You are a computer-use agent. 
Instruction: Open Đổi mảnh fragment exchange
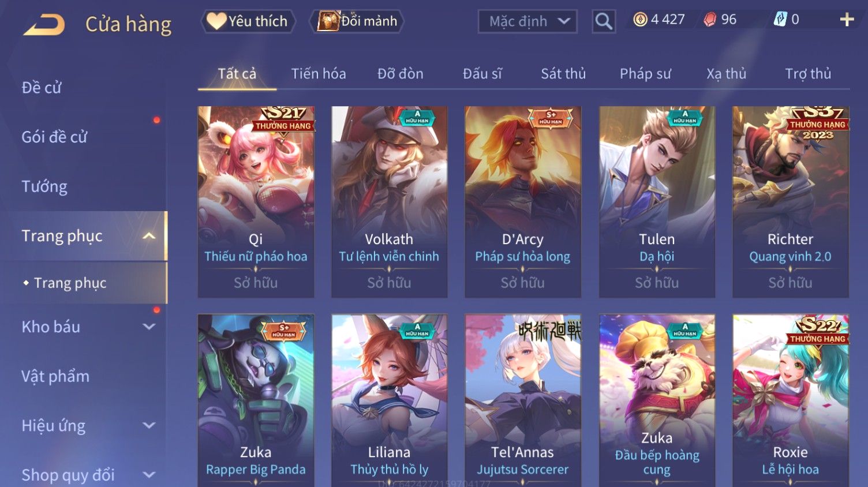click(x=357, y=21)
